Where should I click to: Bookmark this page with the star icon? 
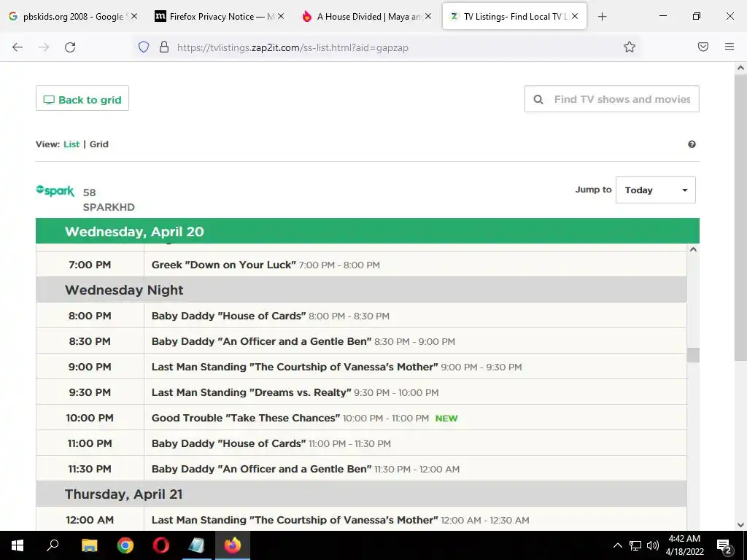pos(630,47)
